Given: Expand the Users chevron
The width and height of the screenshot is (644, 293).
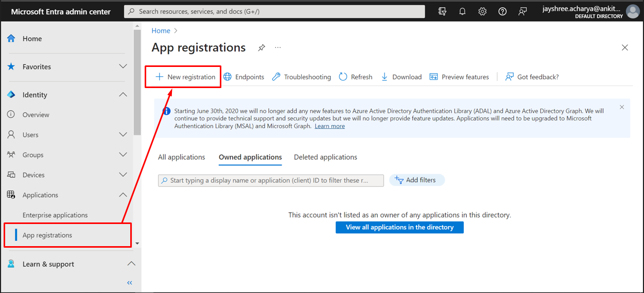Looking at the screenshot, I should point(123,134).
